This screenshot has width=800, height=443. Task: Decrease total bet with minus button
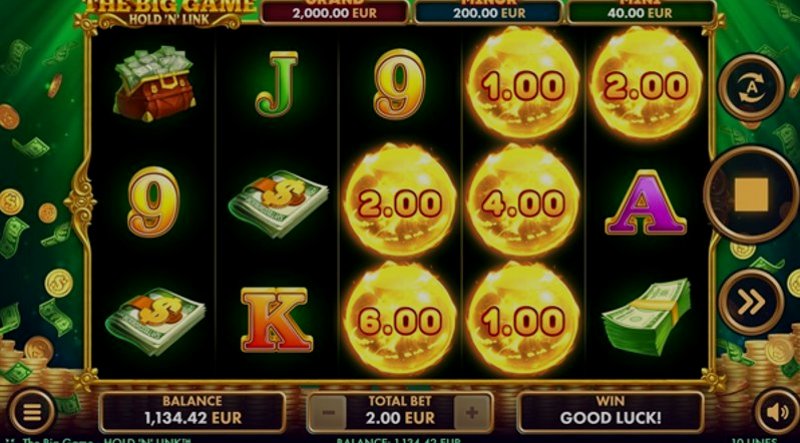pos(327,412)
